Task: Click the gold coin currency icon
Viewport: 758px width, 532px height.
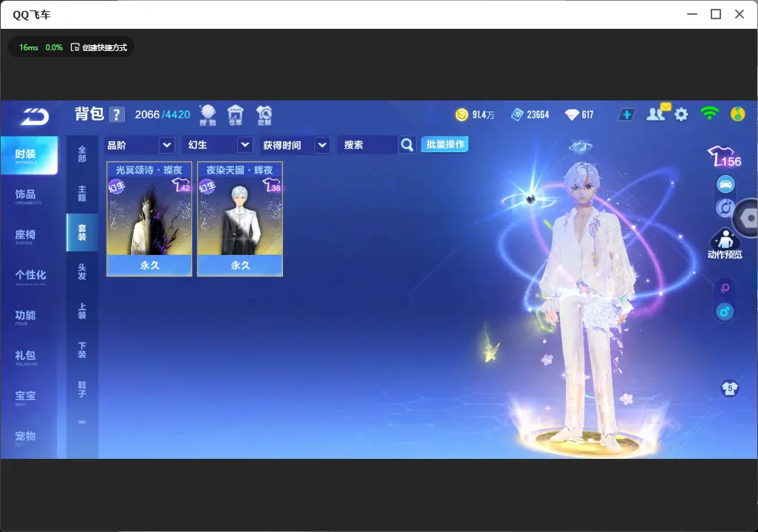Action: pos(462,115)
